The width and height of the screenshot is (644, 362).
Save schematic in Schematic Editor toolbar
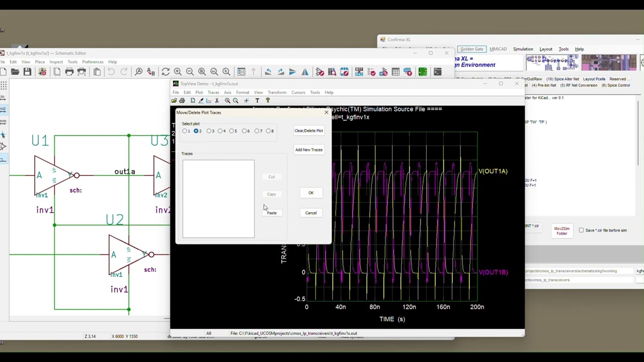tap(27, 72)
